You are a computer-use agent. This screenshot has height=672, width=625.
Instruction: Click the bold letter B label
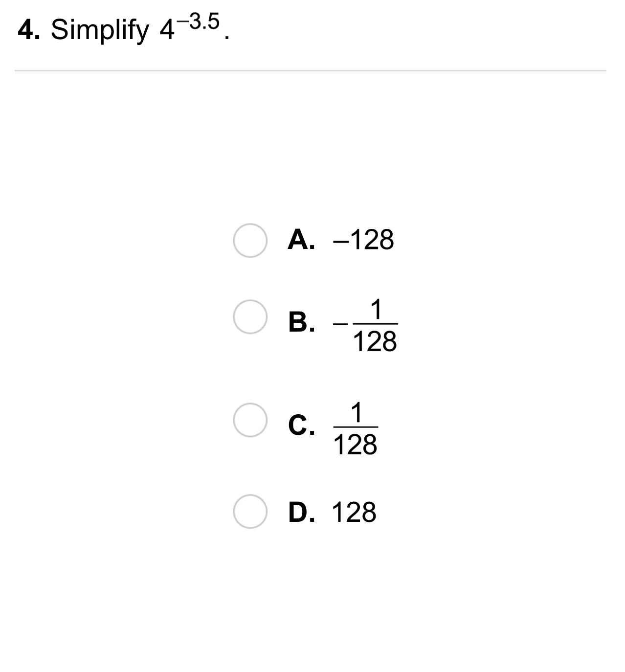click(x=301, y=323)
